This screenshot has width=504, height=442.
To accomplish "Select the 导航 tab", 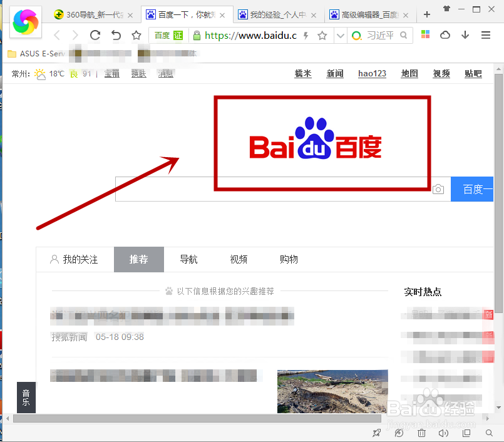I will pos(188,259).
